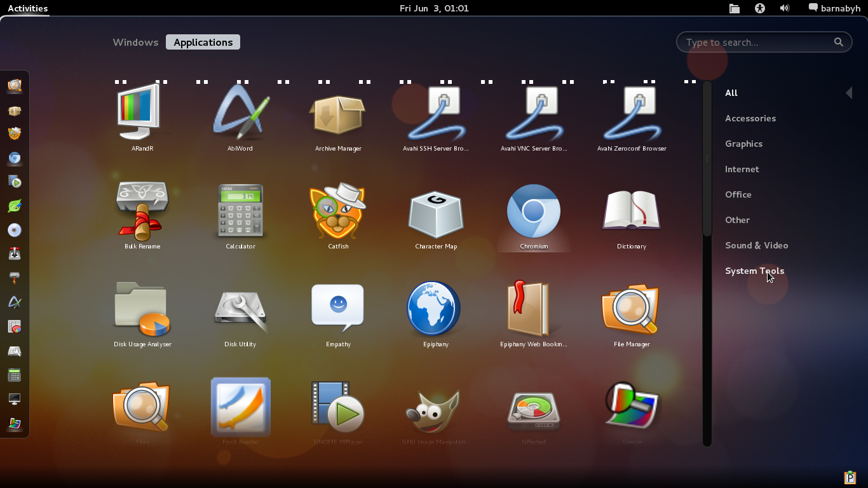Focus the Type to search field

[764, 43]
